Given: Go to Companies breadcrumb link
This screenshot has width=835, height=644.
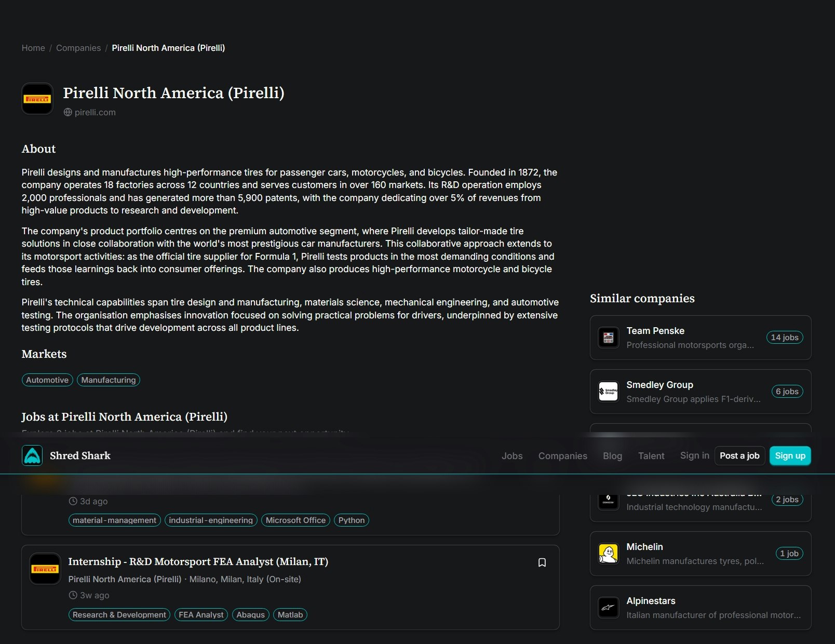Looking at the screenshot, I should click(78, 48).
